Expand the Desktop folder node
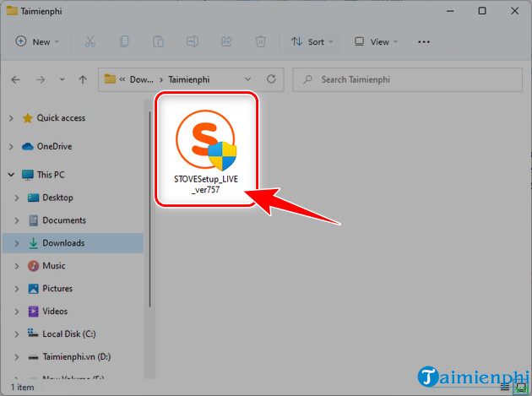 click(x=17, y=198)
